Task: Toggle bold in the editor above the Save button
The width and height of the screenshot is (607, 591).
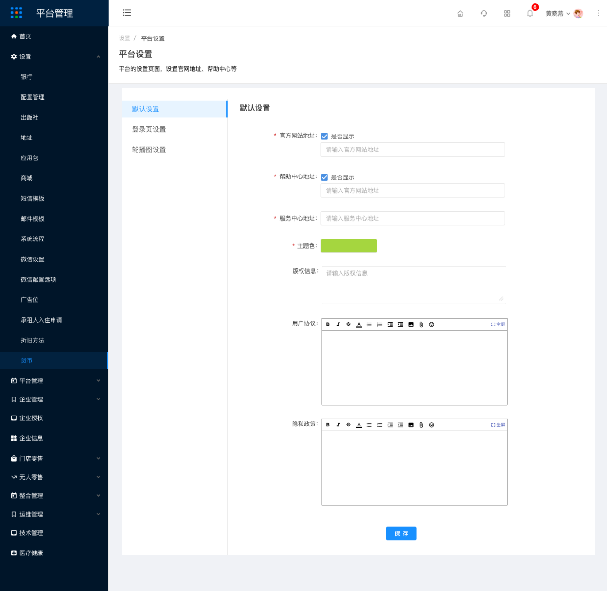Action: 328,425
